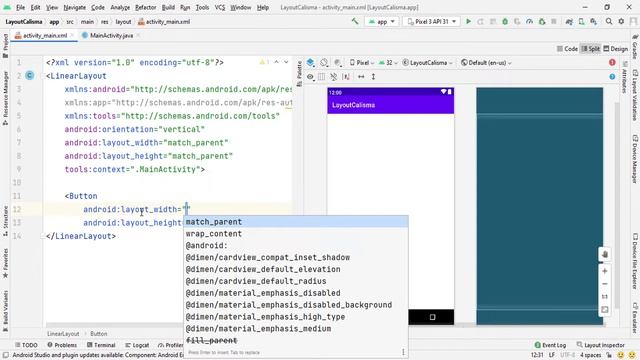Click the Search Everywhere magnifier icon
The height and width of the screenshot is (360, 640).
tap(609, 21)
